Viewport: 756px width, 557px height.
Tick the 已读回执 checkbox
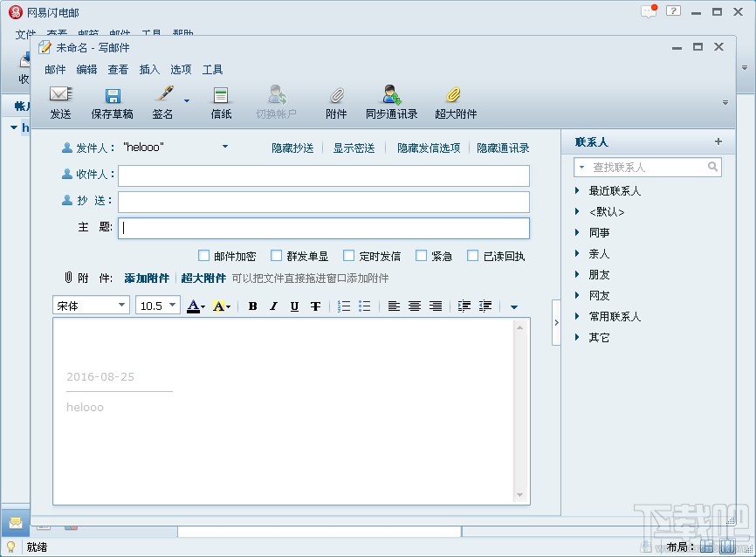tap(473, 255)
